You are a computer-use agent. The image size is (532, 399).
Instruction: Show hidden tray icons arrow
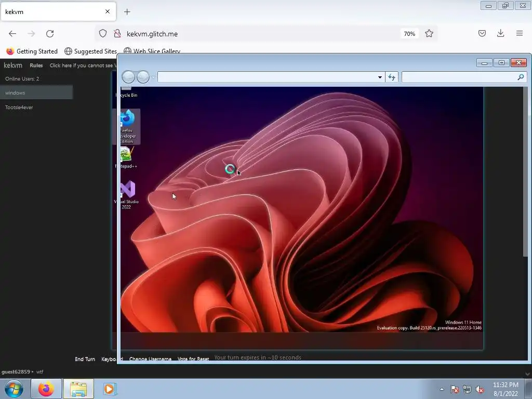(442, 389)
